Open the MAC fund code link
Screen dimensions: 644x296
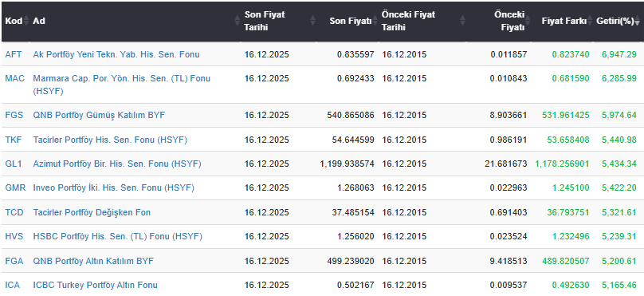click(x=15, y=78)
